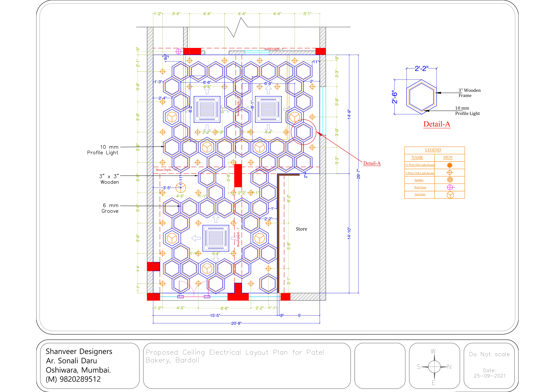Click the red Detail-A circle callout on plan
This screenshot has width=555, height=392.
[x=303, y=132]
